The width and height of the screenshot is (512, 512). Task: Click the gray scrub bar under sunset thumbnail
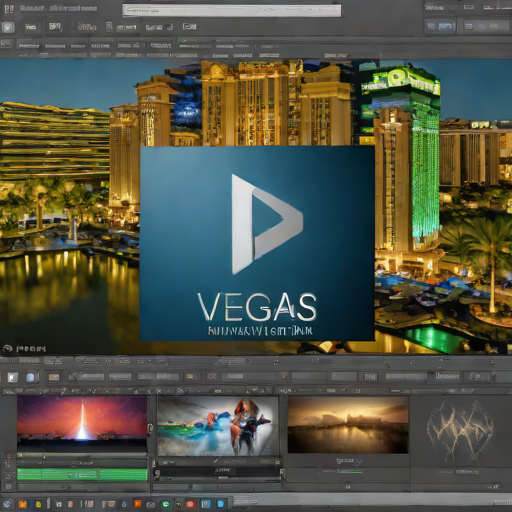pos(82,456)
